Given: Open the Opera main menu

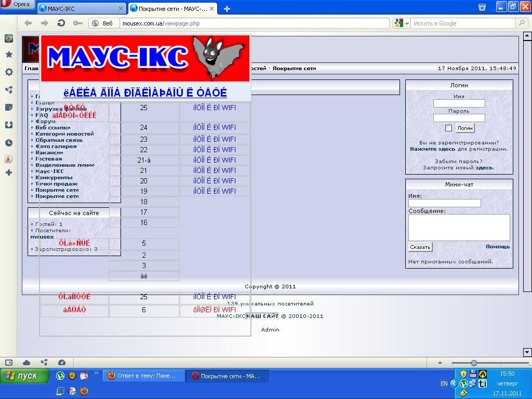Looking at the screenshot, I should point(17,4).
